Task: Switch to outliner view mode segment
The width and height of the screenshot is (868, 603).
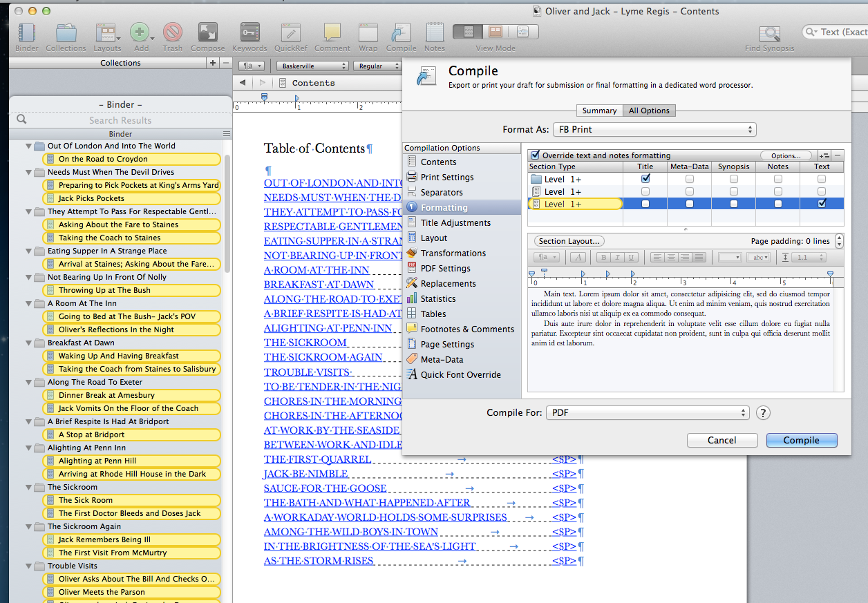Action: [x=523, y=32]
